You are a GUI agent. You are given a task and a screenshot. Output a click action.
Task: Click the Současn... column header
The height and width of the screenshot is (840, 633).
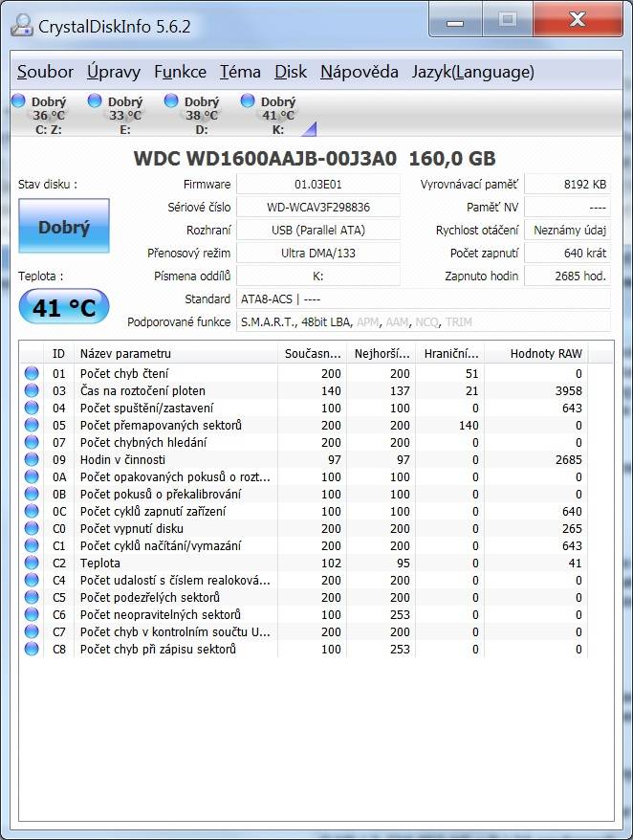[x=313, y=354]
